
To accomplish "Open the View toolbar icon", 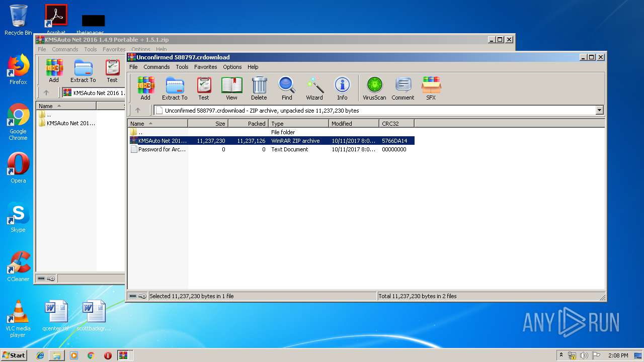I will [x=231, y=88].
